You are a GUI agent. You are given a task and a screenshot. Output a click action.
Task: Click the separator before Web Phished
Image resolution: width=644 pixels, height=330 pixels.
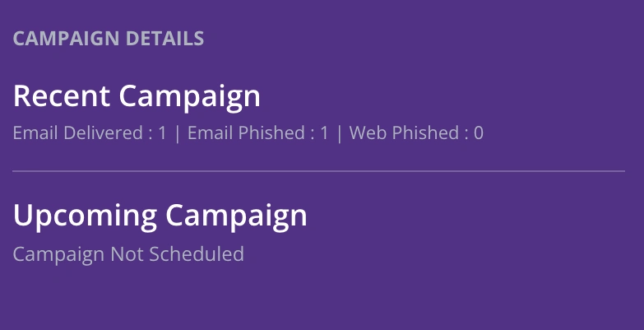[339, 132]
